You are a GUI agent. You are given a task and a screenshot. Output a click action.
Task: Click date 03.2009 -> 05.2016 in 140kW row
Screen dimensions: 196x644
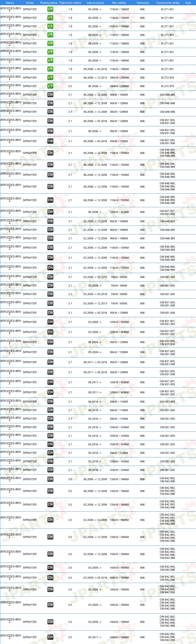(x=95, y=578)
